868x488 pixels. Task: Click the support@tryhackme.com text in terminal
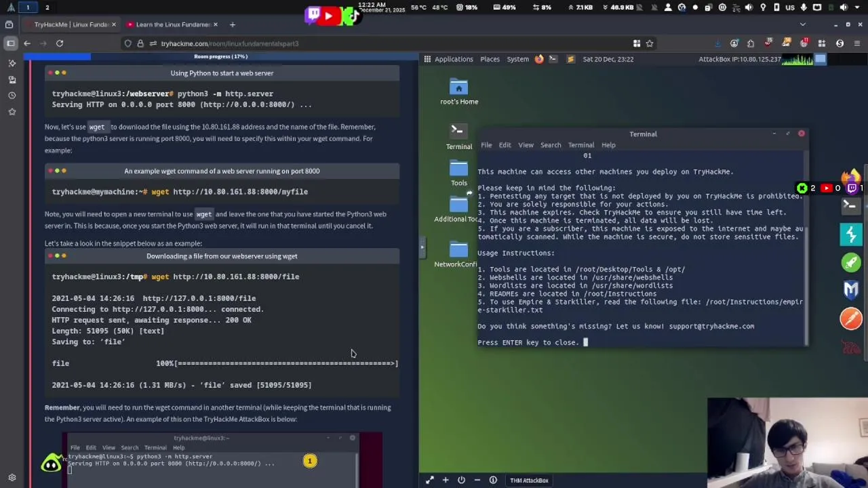(x=711, y=327)
